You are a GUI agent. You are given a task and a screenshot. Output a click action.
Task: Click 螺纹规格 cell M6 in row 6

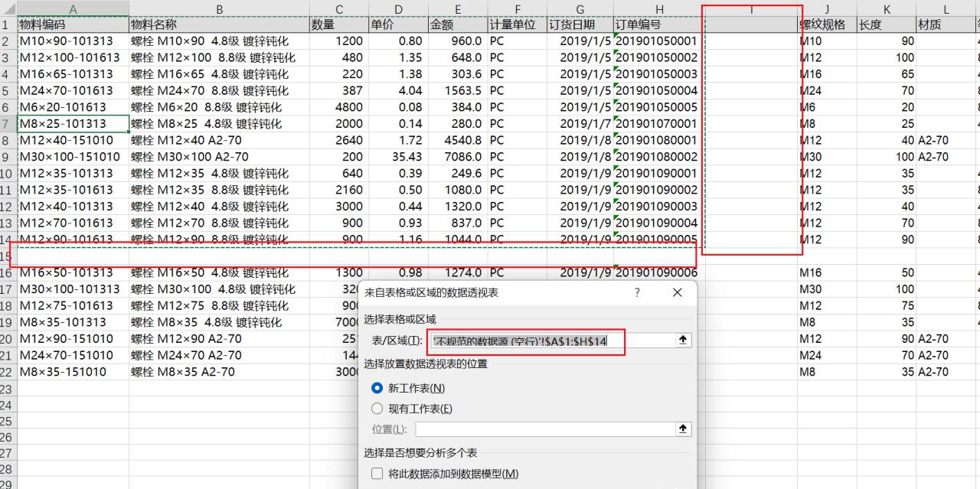point(827,107)
